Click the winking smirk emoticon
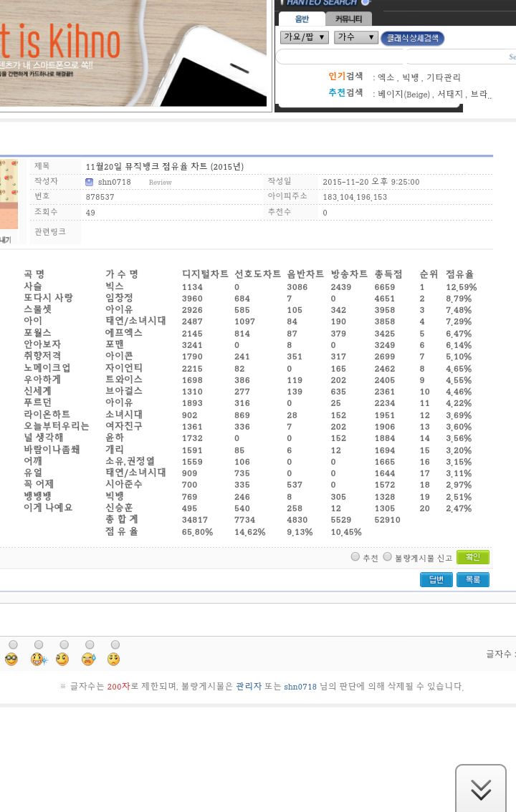This screenshot has width=516, height=812. point(62,659)
